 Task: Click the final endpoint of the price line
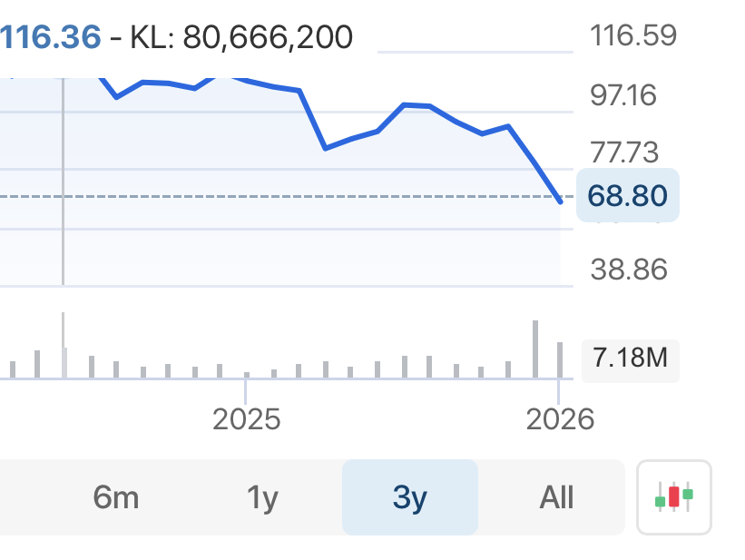(561, 201)
